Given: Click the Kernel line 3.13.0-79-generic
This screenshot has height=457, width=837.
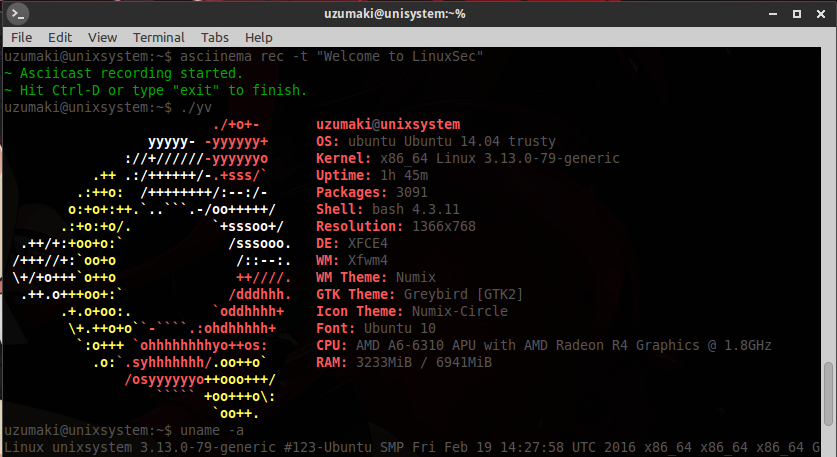Looking at the screenshot, I should click(468, 159).
